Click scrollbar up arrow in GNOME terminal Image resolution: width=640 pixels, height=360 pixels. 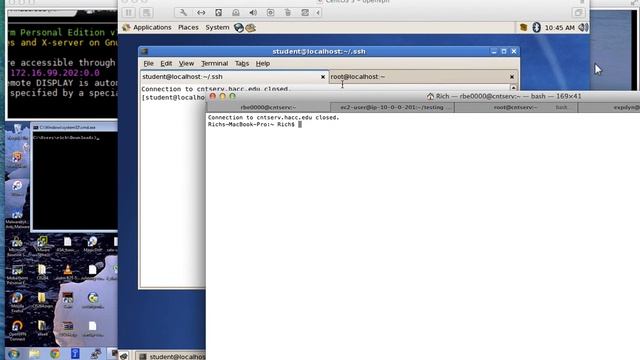coord(513,87)
